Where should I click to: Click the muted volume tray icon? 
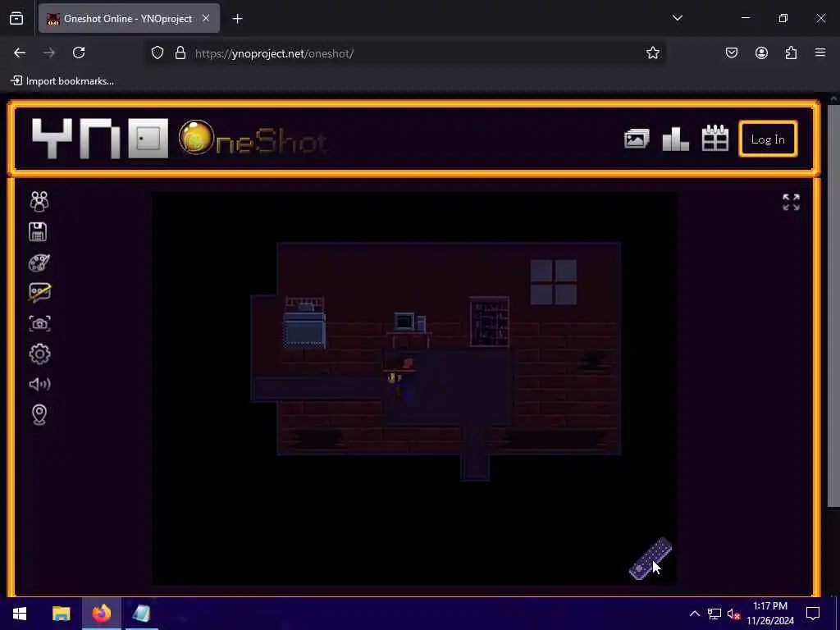[733, 614]
